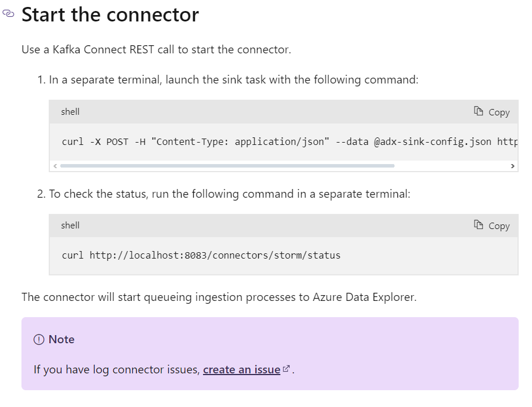Click the left arrow of the code scrollbar
Image resolution: width=532 pixels, height=407 pixels.
(55, 166)
